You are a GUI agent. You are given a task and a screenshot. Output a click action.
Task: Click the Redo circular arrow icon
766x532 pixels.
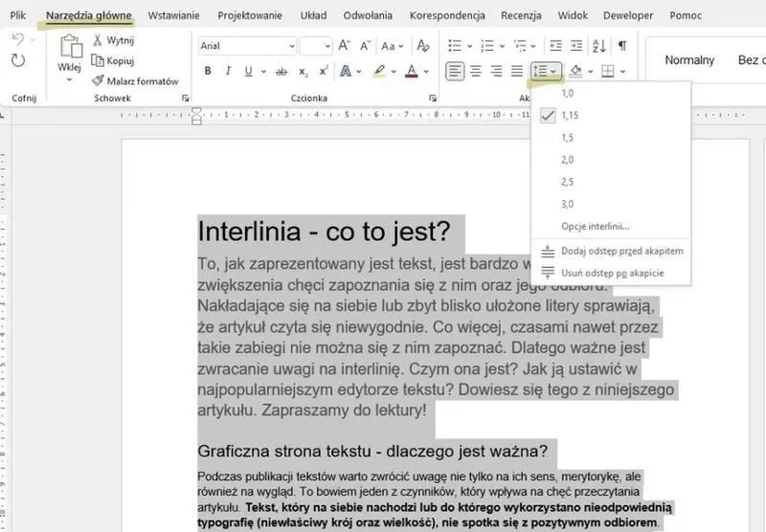coord(18,60)
